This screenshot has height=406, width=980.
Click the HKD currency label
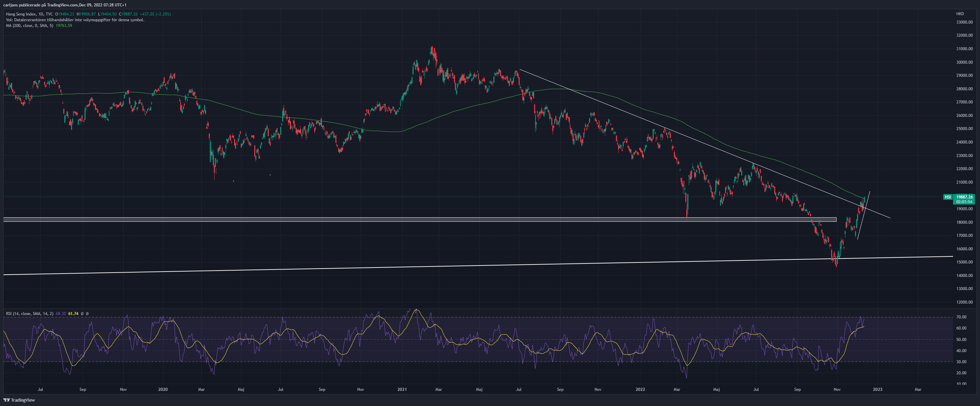point(960,14)
